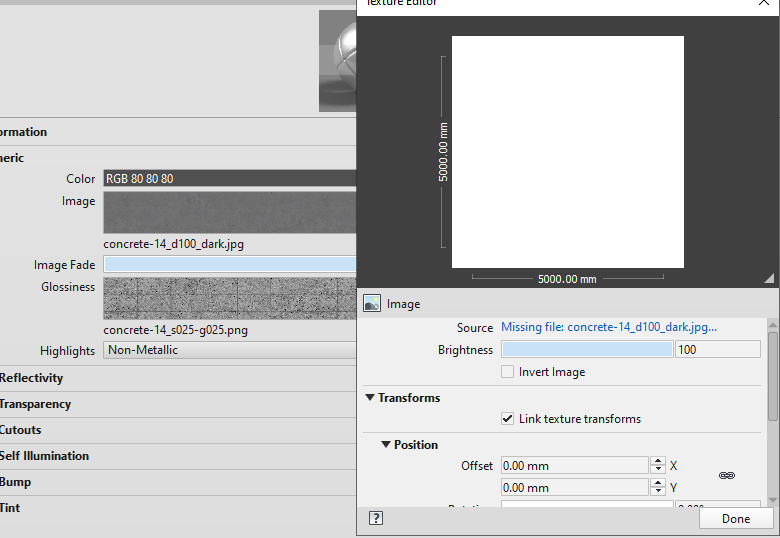Expand the Tint section
Viewport: 780px width, 538px height.
pos(10,508)
